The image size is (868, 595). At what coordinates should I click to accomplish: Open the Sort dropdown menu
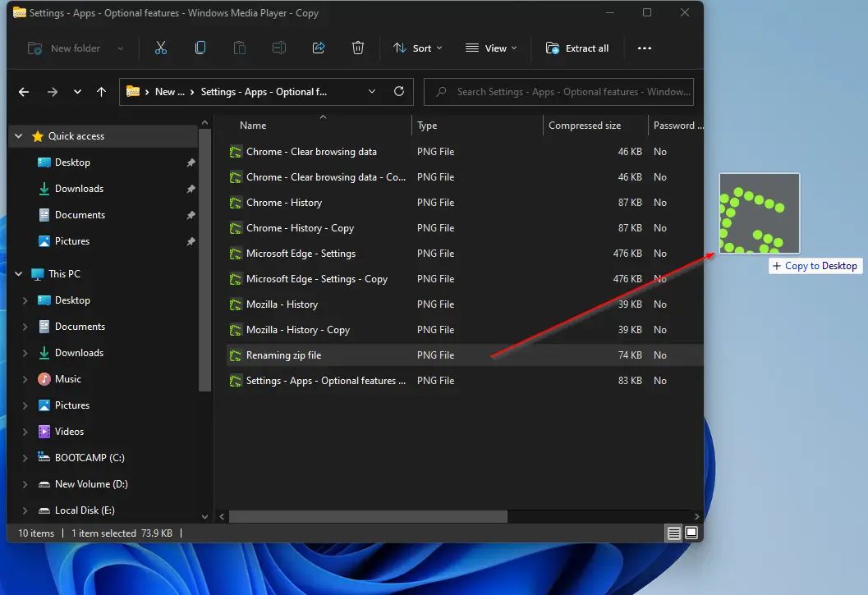point(417,48)
